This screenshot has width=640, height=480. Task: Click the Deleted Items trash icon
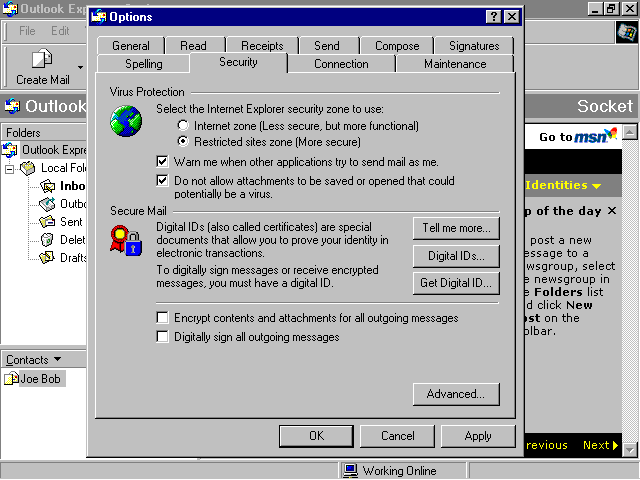pos(47,240)
